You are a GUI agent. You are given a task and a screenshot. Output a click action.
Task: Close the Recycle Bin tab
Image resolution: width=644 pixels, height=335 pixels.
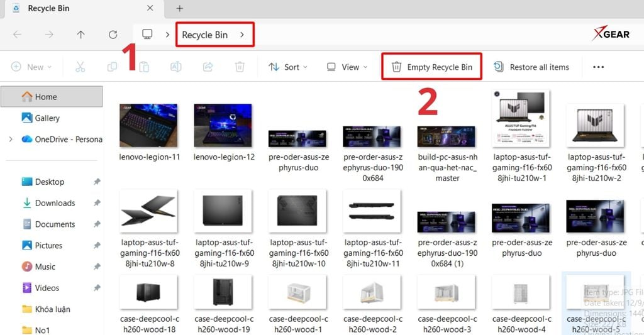click(x=150, y=8)
